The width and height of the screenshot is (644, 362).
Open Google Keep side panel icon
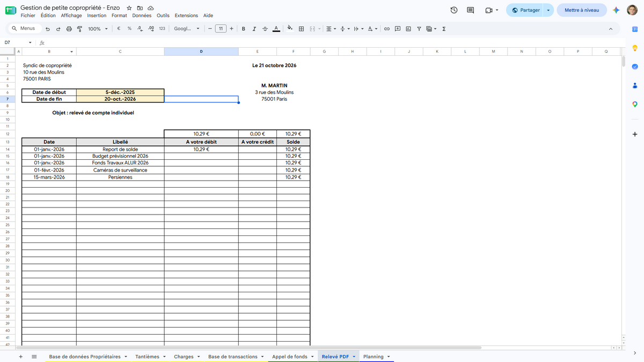(x=634, y=48)
